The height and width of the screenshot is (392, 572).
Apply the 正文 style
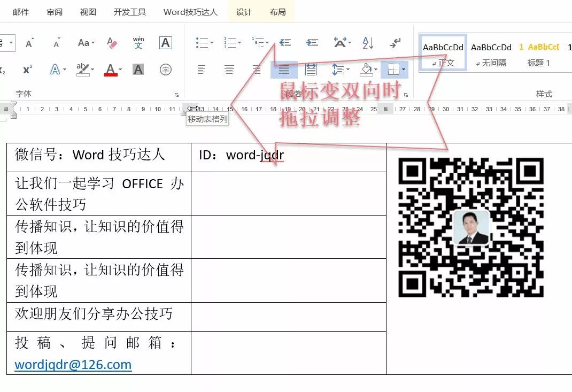click(x=443, y=52)
